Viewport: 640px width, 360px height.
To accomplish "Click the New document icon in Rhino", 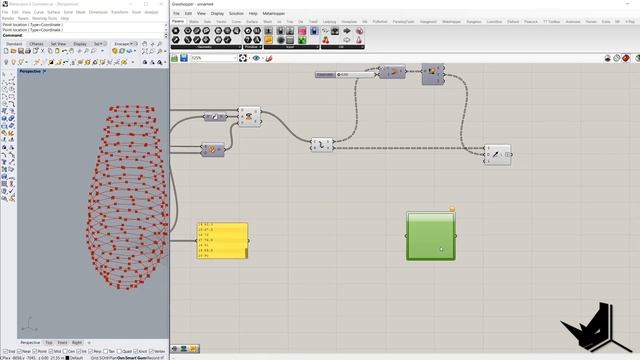I will click(6, 51).
